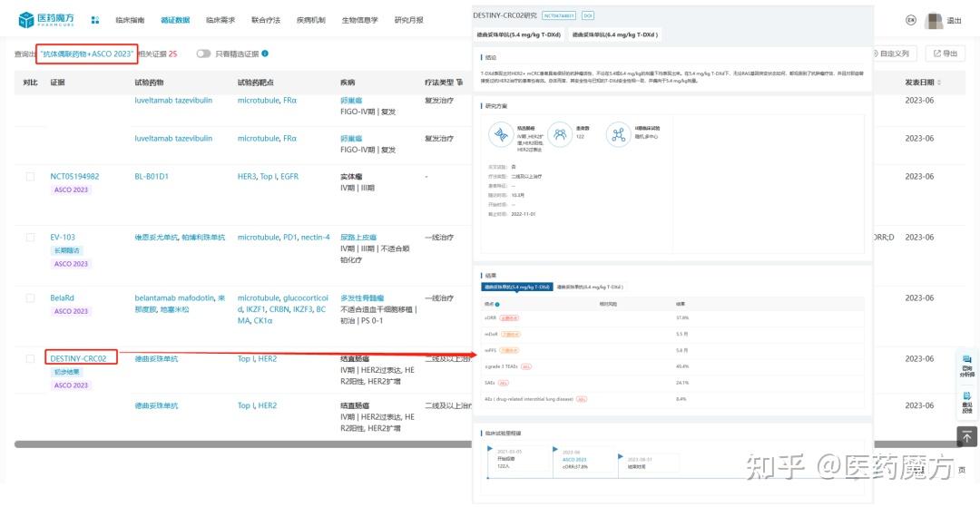Click the 退出 logout link
Viewport: 980px width, 507px height.
(955, 21)
